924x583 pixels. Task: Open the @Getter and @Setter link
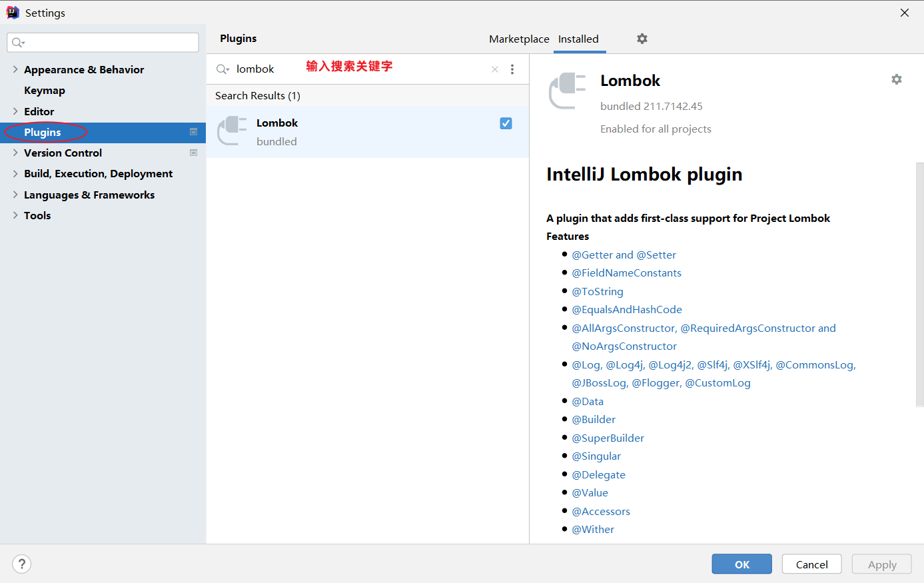click(624, 255)
